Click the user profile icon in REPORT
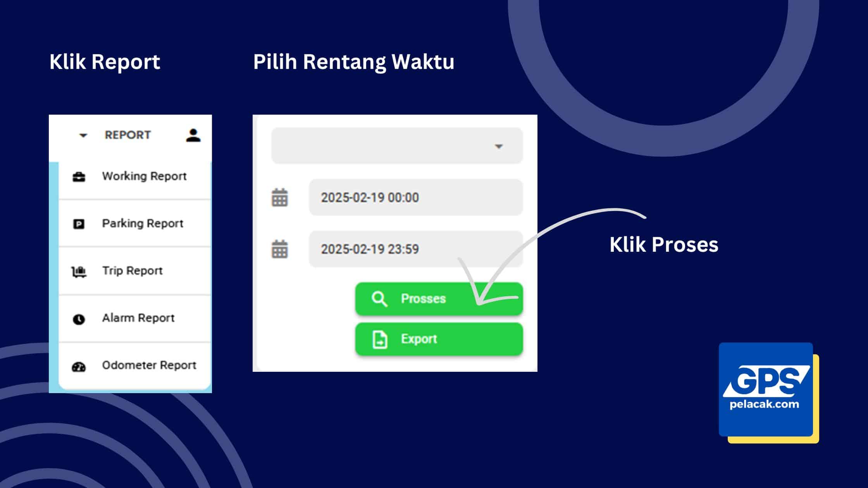Screen dimensions: 868x488 (x=193, y=134)
